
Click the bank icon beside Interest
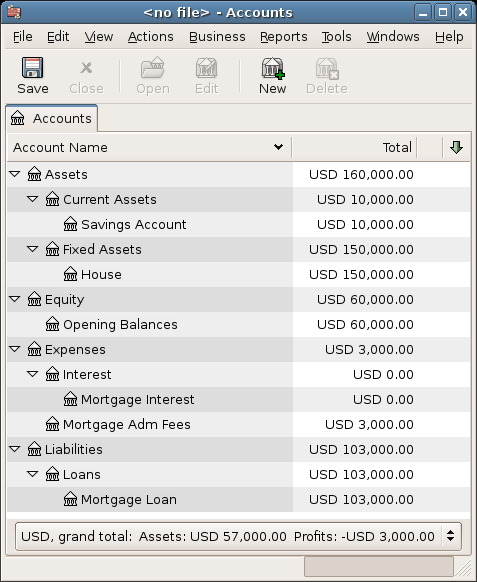tap(52, 374)
